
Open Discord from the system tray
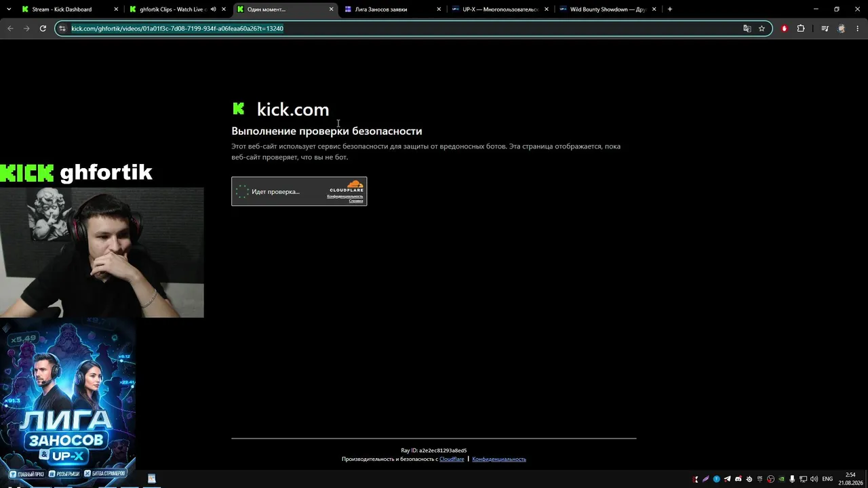[x=738, y=479]
